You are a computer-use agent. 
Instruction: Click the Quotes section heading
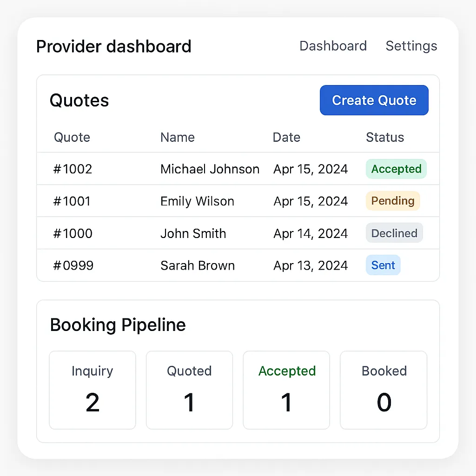pos(79,100)
